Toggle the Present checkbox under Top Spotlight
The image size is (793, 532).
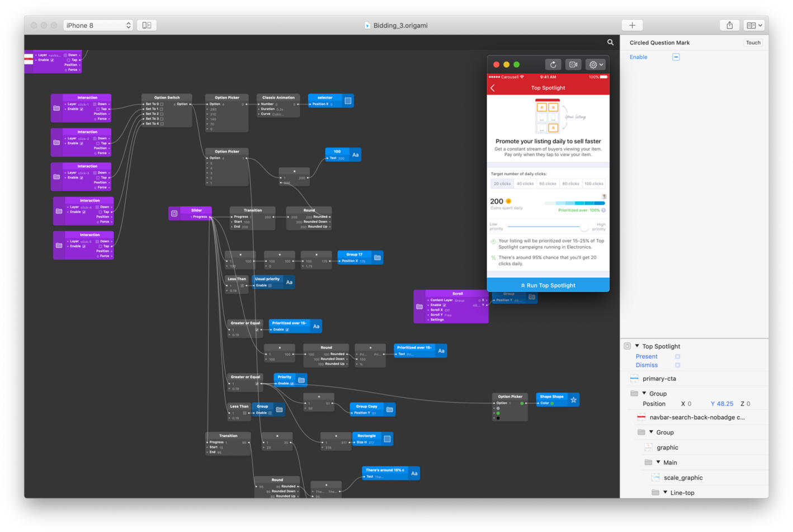[677, 356]
